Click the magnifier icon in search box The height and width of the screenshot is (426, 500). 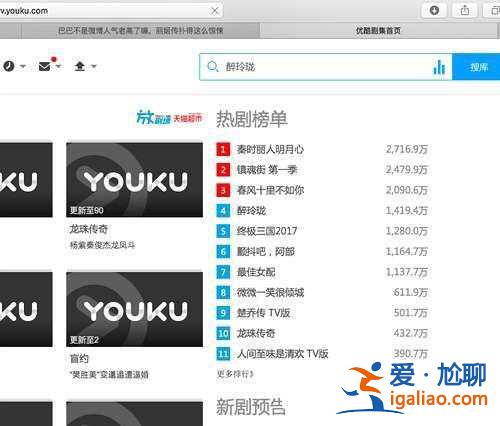pos(212,67)
